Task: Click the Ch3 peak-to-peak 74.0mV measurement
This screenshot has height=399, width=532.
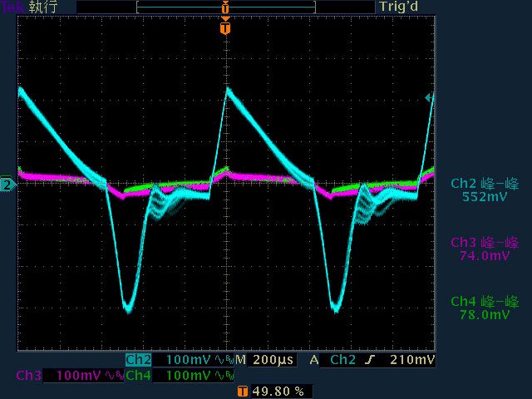Action: [x=485, y=249]
